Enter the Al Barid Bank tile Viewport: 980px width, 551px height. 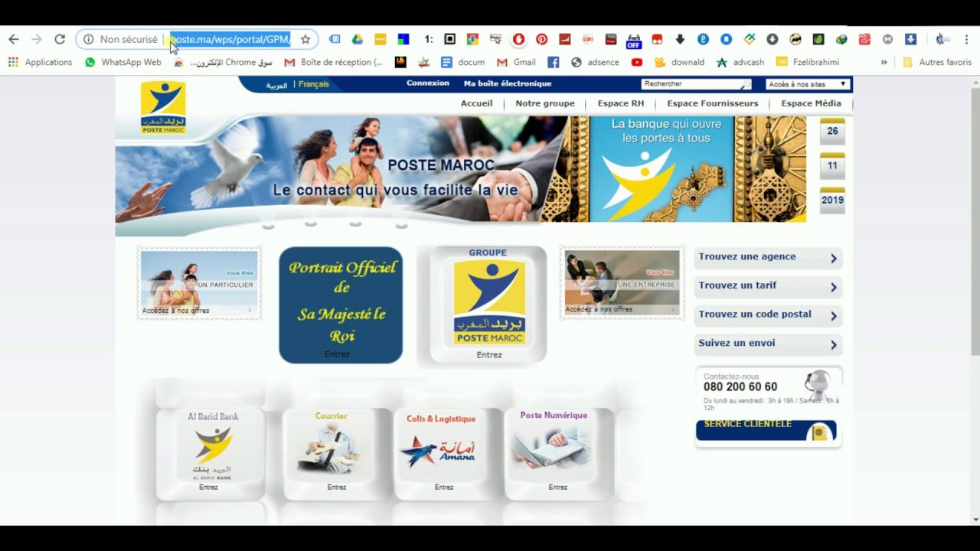pyautogui.click(x=211, y=453)
